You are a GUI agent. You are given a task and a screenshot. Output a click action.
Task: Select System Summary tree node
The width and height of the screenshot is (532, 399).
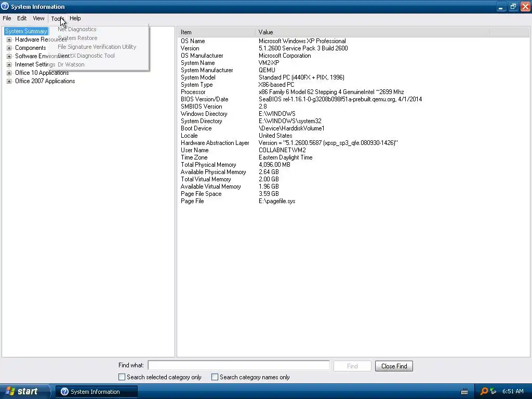(26, 31)
